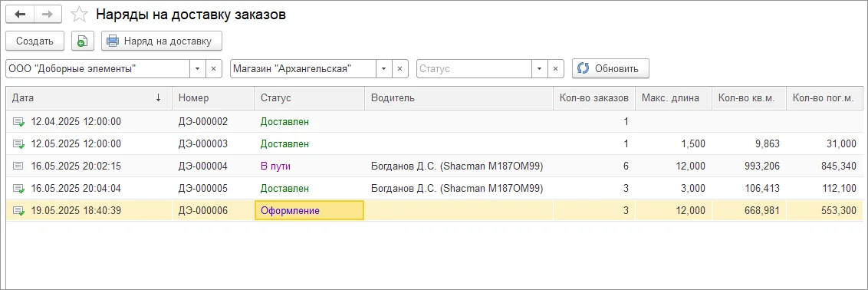This screenshot has width=868, height=290.
Task: Open dropdown for Магазин "Архангельская" field
Action: click(383, 68)
